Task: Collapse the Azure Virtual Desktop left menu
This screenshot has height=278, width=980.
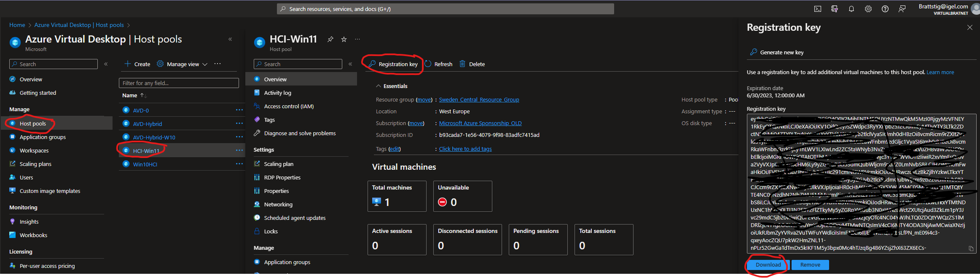Action: coord(106,64)
